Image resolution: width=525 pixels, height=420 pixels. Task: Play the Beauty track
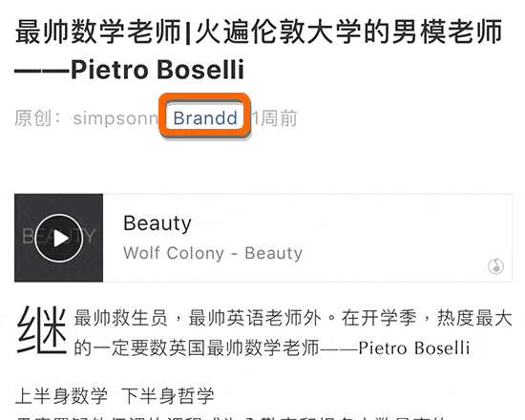point(59,238)
